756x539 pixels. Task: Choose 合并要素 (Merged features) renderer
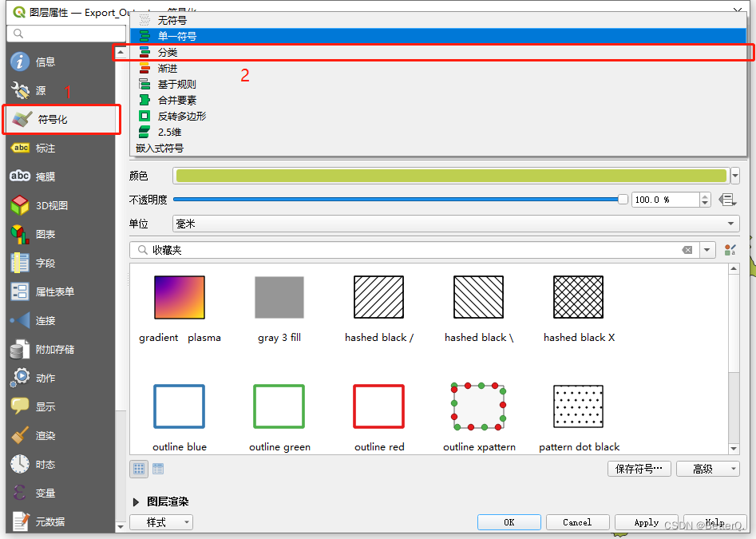(438, 100)
